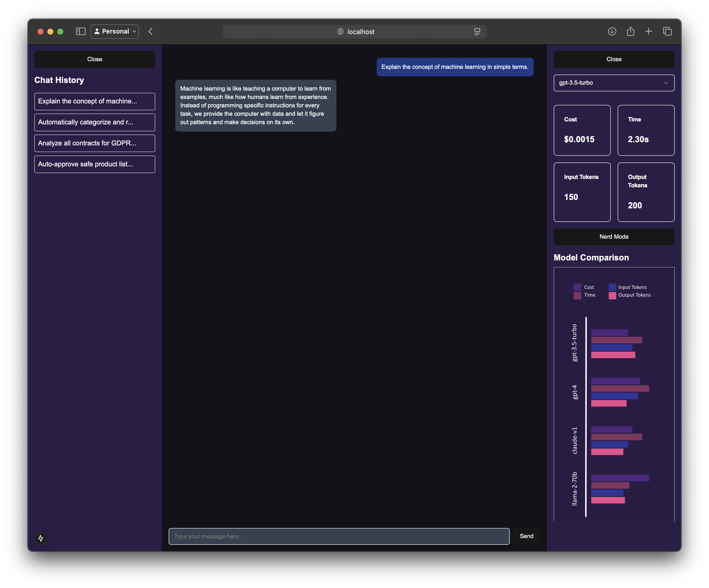Show tab overview icon
The width and height of the screenshot is (709, 588).
click(667, 31)
